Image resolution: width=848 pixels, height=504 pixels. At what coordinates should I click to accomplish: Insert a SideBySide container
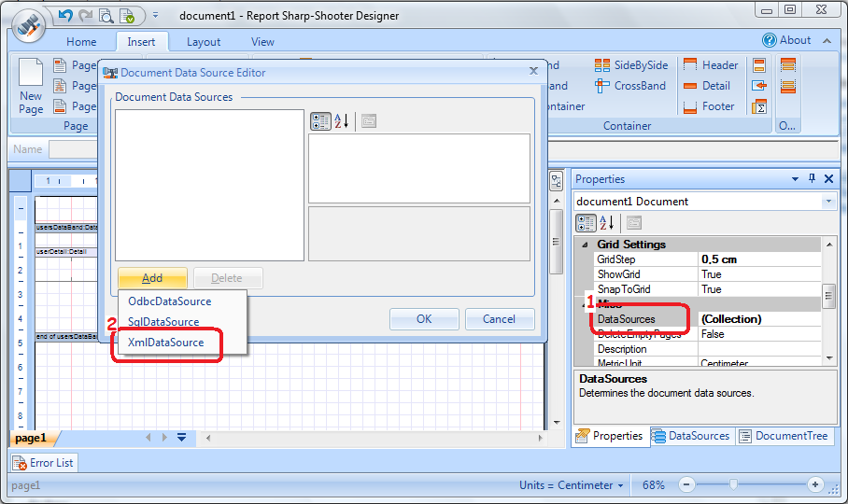point(631,64)
